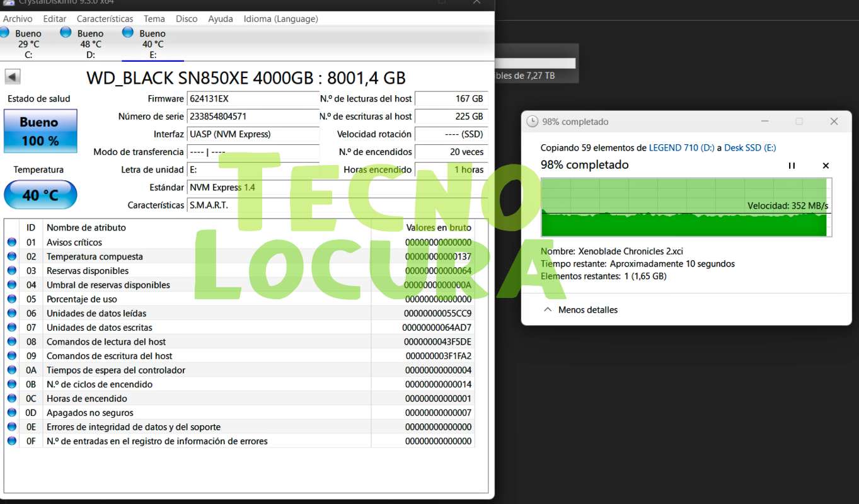Click status orb of Umbral de reservas disponibles
The width and height of the screenshot is (859, 504).
tap(12, 285)
